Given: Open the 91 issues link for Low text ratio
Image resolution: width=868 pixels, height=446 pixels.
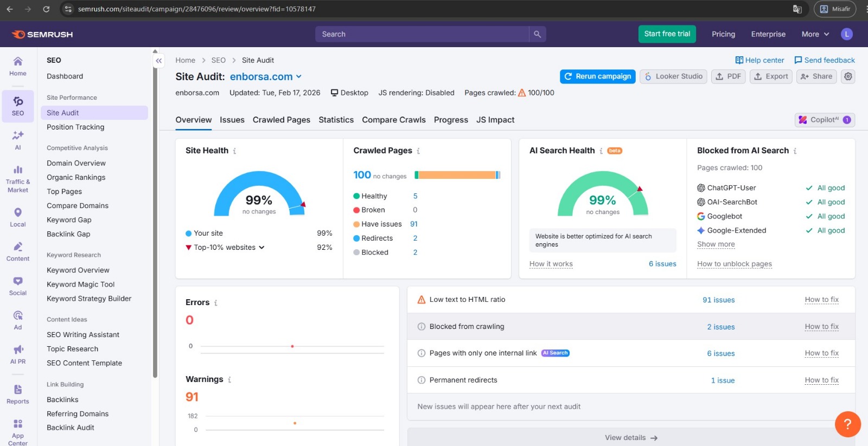Looking at the screenshot, I should 718,300.
